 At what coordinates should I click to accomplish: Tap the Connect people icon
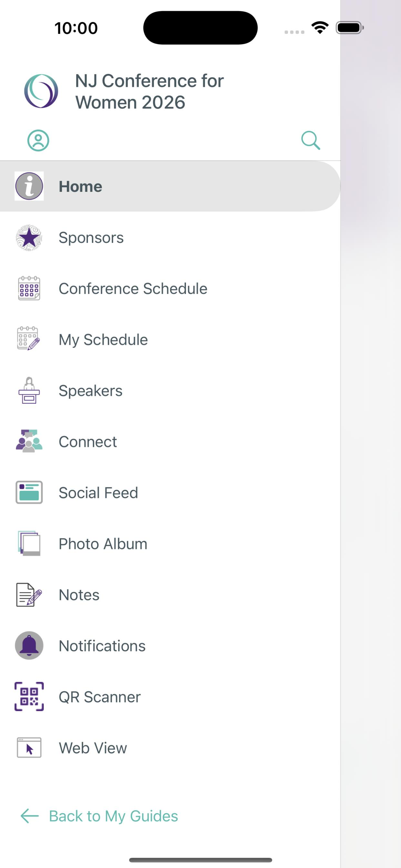coord(29,441)
